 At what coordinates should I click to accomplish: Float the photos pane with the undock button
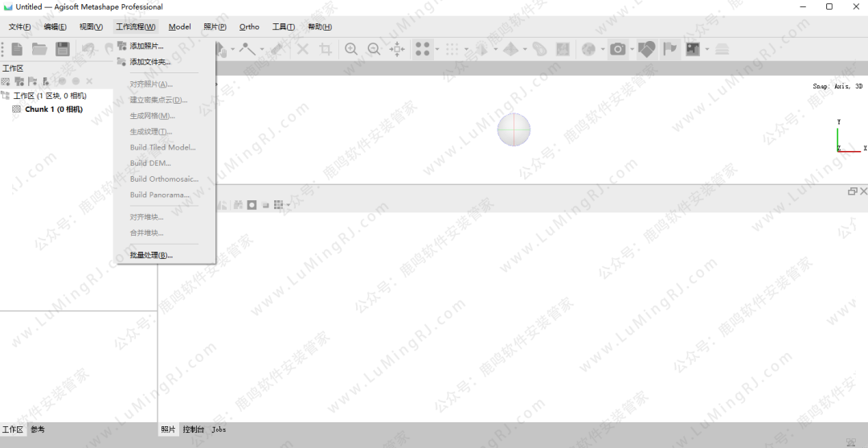[853, 191]
